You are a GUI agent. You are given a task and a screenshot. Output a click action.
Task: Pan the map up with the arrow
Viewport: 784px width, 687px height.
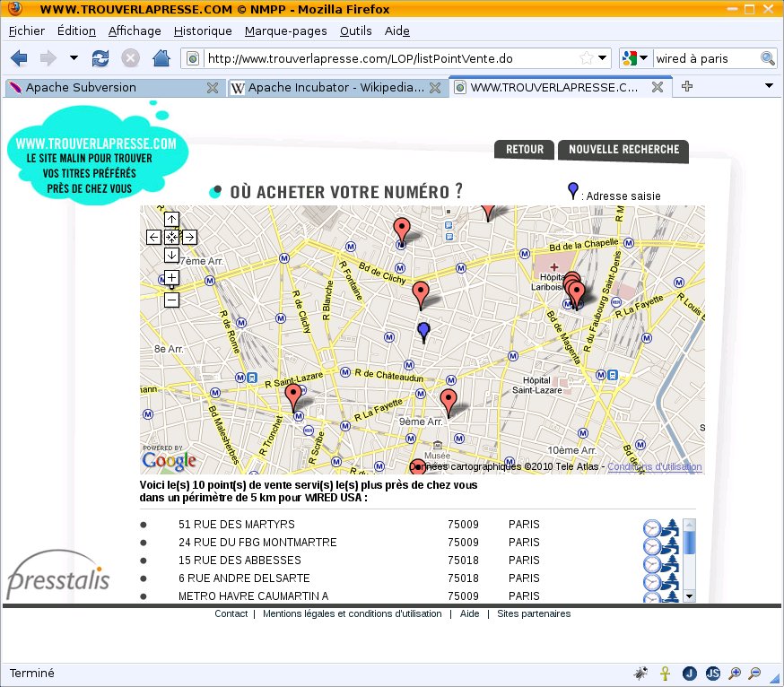pyautogui.click(x=171, y=219)
